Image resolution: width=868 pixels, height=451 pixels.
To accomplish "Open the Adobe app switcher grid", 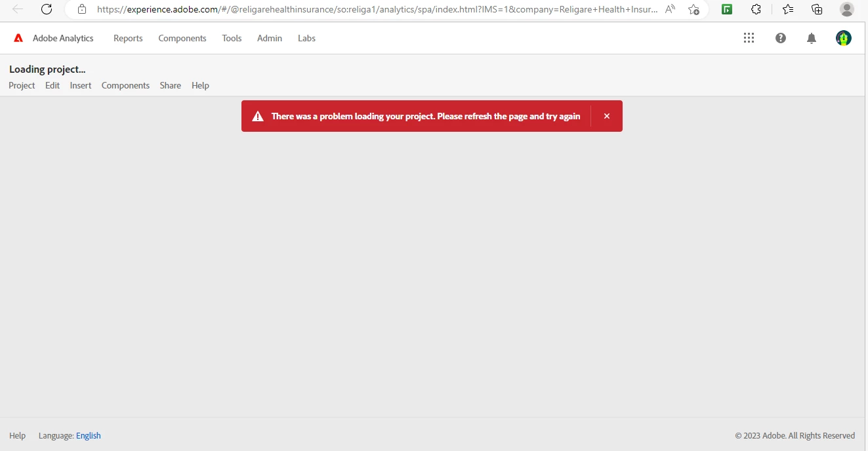I will 749,38.
